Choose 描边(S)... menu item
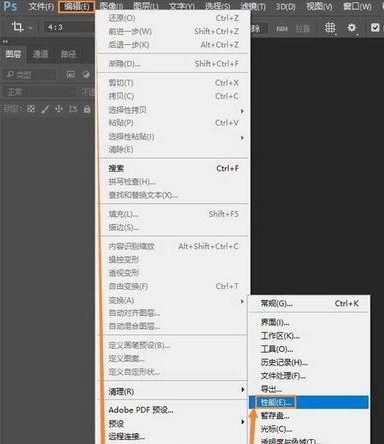Screen dimensions: 384x444 coord(173,227)
